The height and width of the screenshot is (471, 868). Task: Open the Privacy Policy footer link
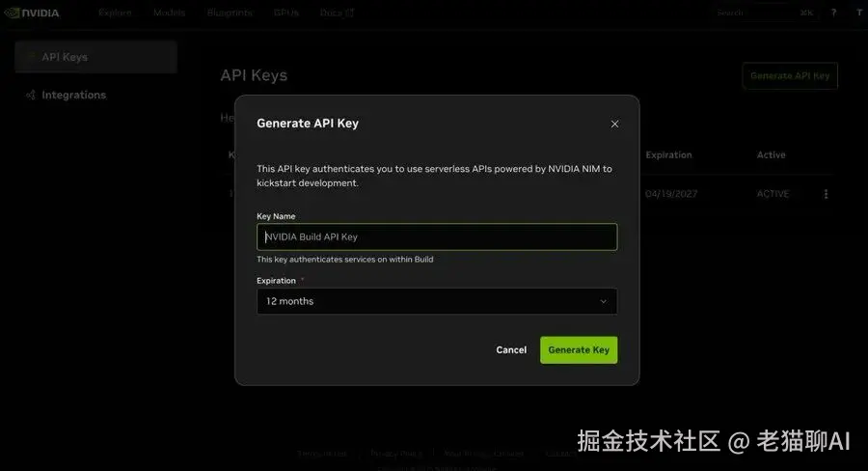tap(396, 454)
